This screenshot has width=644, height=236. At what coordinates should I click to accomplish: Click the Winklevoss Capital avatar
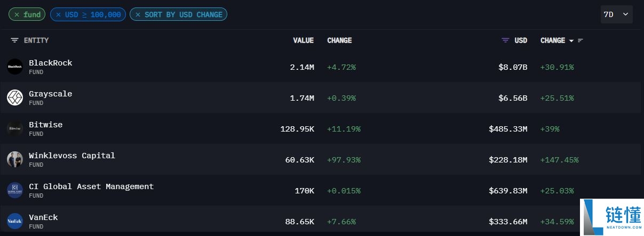tap(15, 159)
